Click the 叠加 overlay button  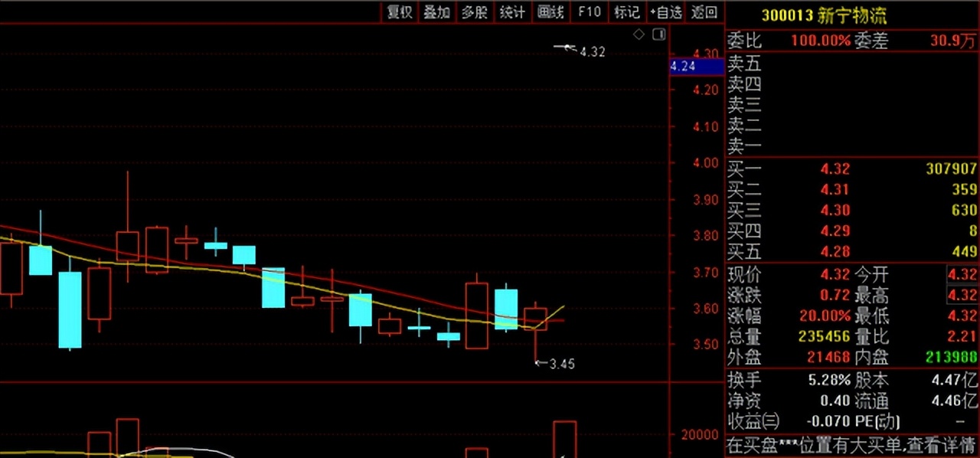436,11
